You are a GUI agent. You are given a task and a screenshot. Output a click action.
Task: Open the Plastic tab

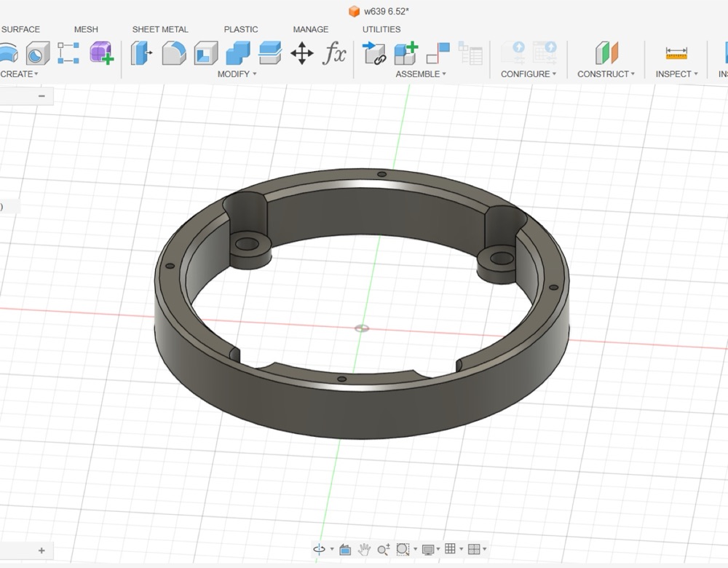click(x=241, y=29)
